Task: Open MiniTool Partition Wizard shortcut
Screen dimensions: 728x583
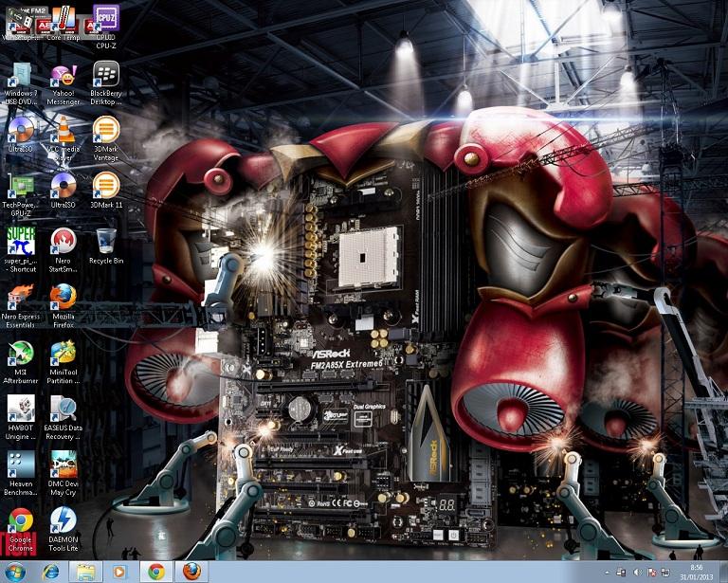Action: tap(64, 362)
